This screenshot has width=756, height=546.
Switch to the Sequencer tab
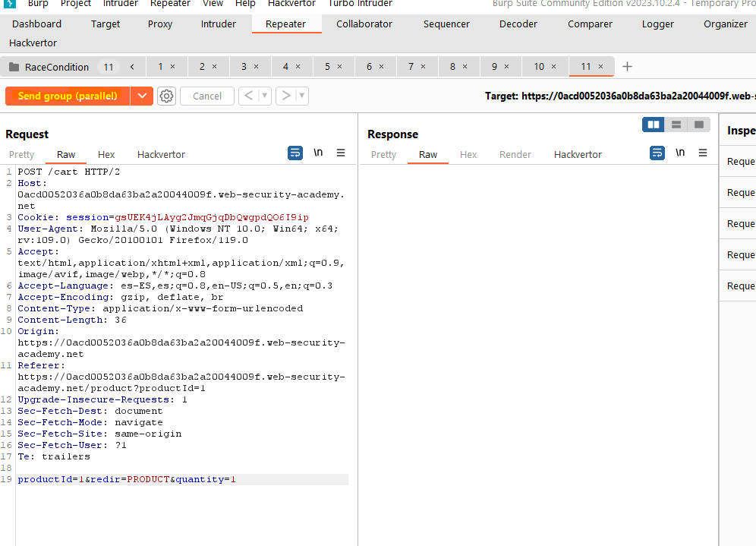(446, 24)
